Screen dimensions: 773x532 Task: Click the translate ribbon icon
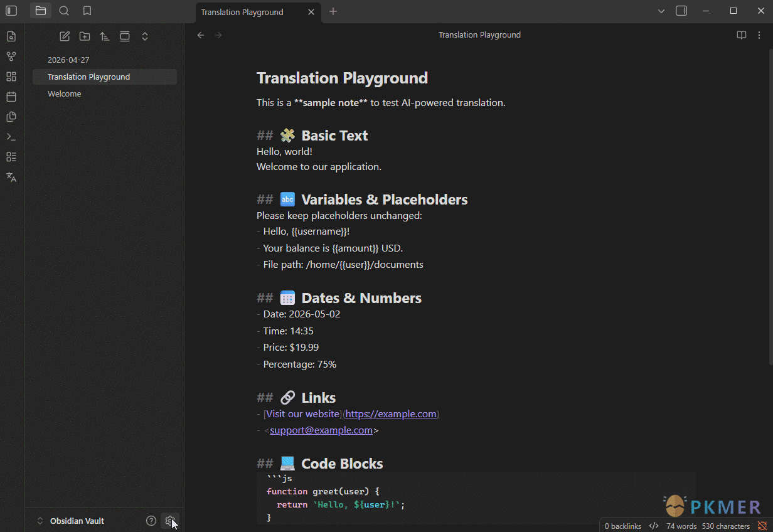(x=11, y=177)
